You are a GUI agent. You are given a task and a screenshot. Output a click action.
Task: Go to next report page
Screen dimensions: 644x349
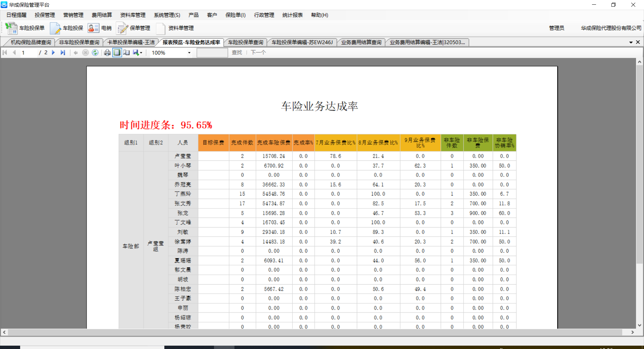[x=53, y=53]
